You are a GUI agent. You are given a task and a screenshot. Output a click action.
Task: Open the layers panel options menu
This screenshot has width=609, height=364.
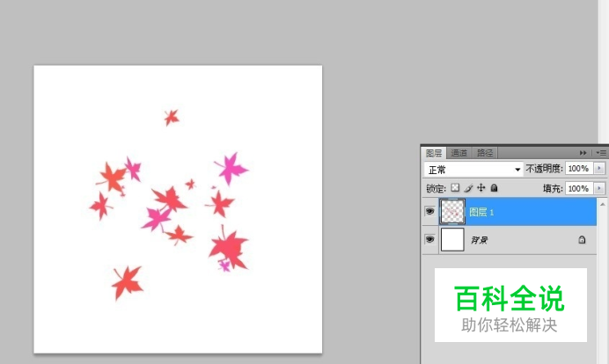pyautogui.click(x=600, y=153)
